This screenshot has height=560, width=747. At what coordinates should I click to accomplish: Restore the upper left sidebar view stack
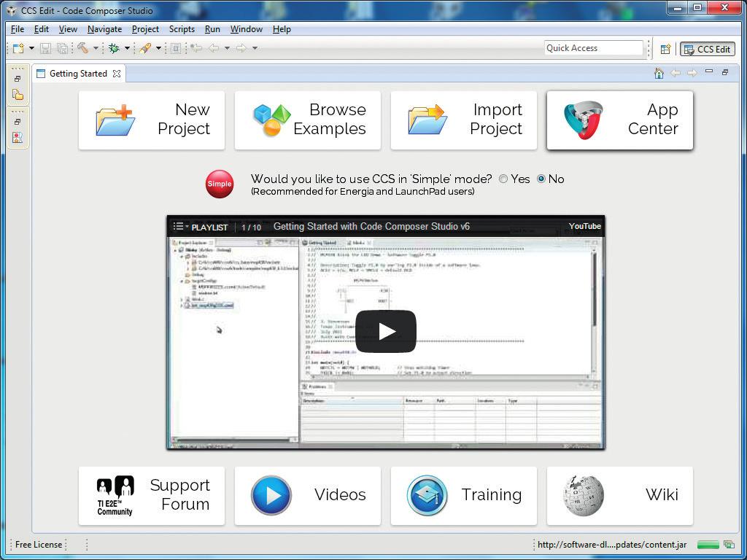[x=18, y=79]
